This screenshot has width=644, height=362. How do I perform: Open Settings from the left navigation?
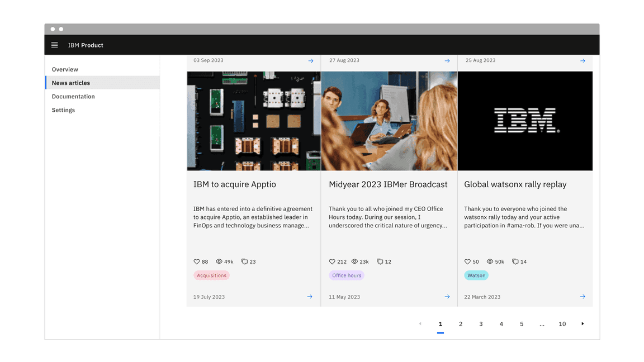tap(63, 109)
